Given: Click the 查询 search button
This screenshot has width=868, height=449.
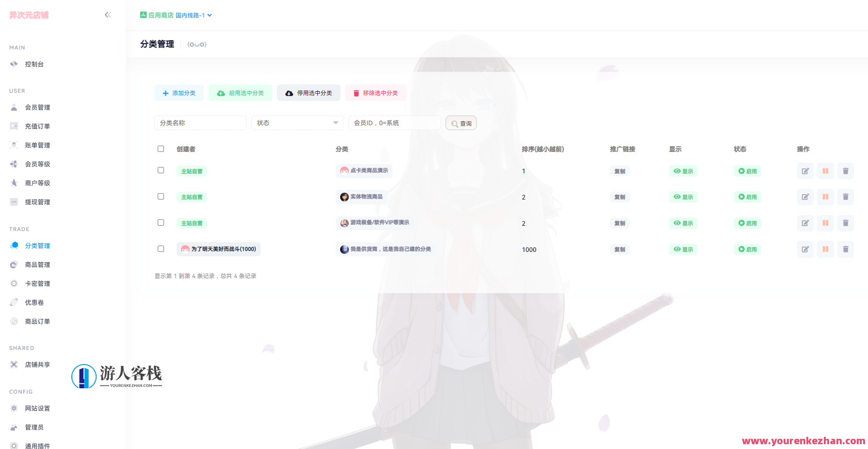Looking at the screenshot, I should tap(460, 123).
